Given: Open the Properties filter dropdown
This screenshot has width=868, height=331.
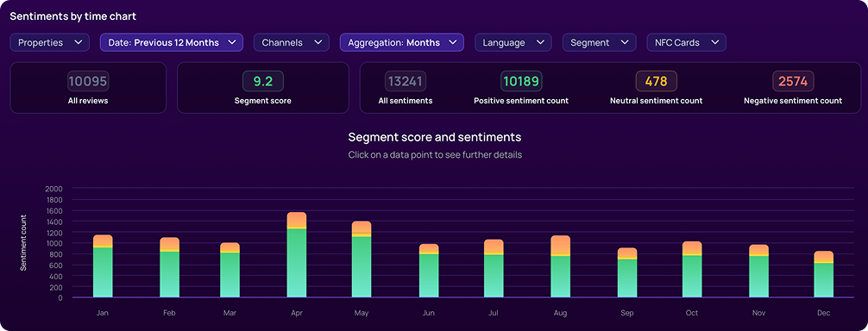Looking at the screenshot, I should 50,42.
